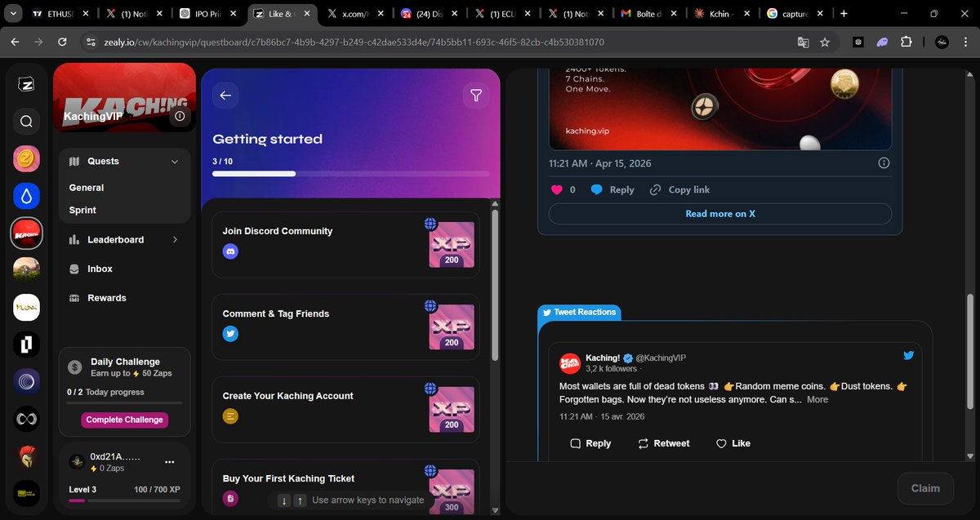Screen dimensions: 980x520
Task: Open the gold coin community icon
Action: tap(26, 158)
